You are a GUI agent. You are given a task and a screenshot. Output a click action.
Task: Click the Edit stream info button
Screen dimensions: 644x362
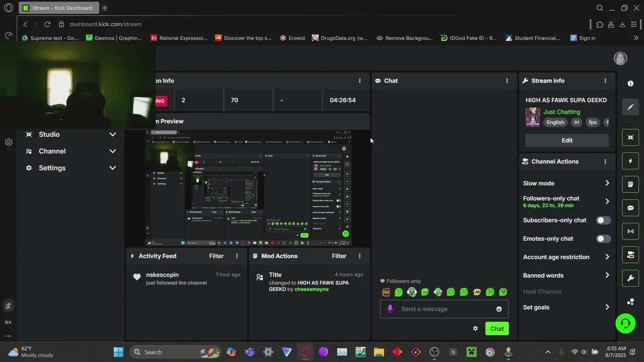(x=567, y=140)
